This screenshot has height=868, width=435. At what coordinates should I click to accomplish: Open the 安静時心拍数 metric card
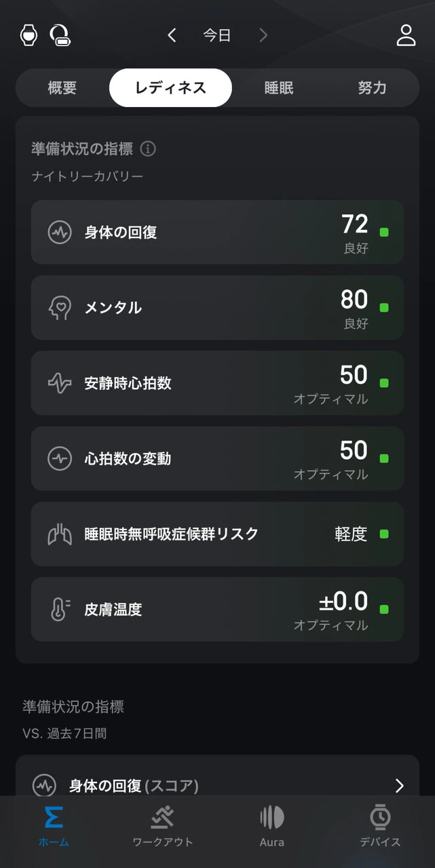(217, 383)
